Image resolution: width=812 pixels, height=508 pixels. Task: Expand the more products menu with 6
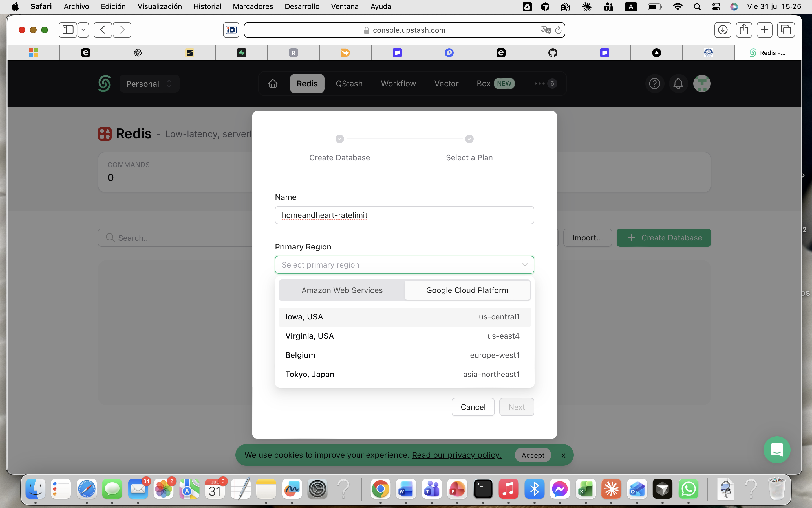(546, 84)
